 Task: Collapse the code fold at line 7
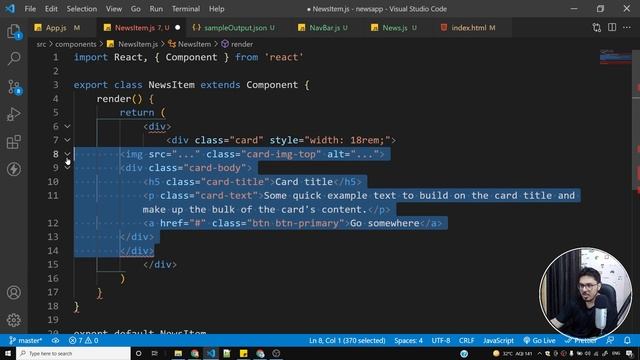coord(67,140)
